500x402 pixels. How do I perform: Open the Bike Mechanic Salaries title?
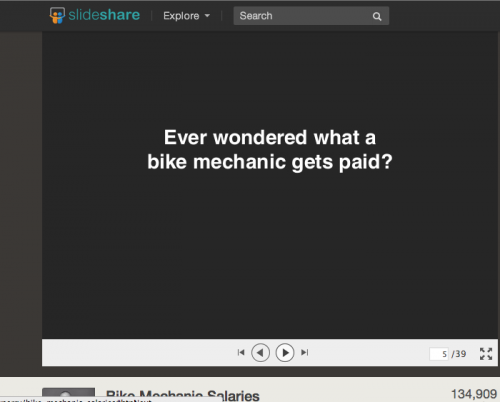point(182,396)
